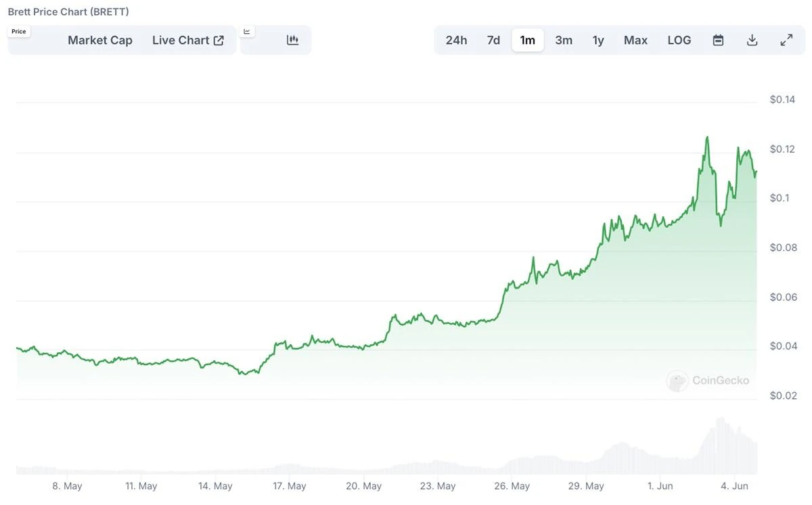Screen dimensions: 812x505
Task: Open the calendar date range picker
Action: pyautogui.click(x=718, y=41)
